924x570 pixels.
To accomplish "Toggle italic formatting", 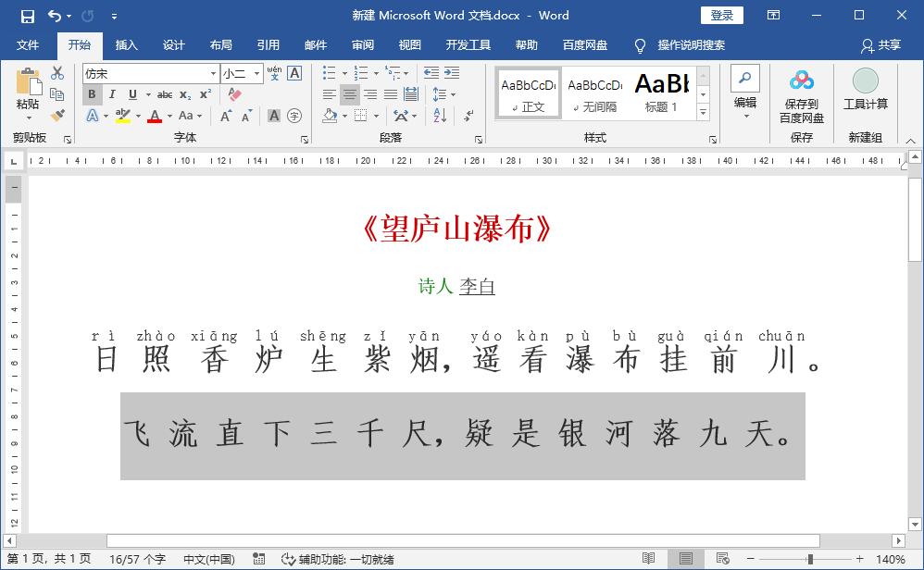I will pos(112,93).
